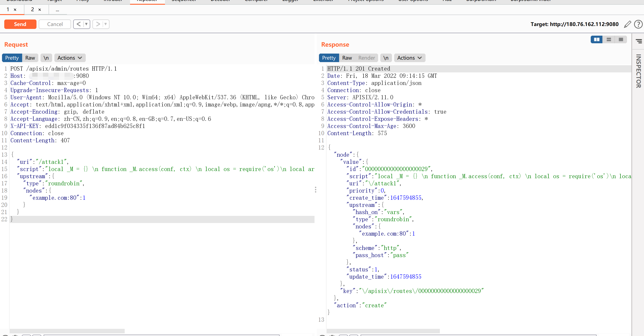Click the Target URL text
This screenshot has width=644, height=336.
tap(575, 24)
